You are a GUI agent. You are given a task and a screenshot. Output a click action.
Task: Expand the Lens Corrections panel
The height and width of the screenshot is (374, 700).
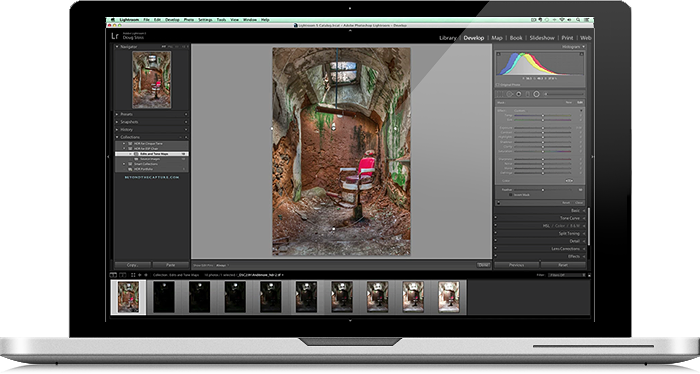pos(584,249)
